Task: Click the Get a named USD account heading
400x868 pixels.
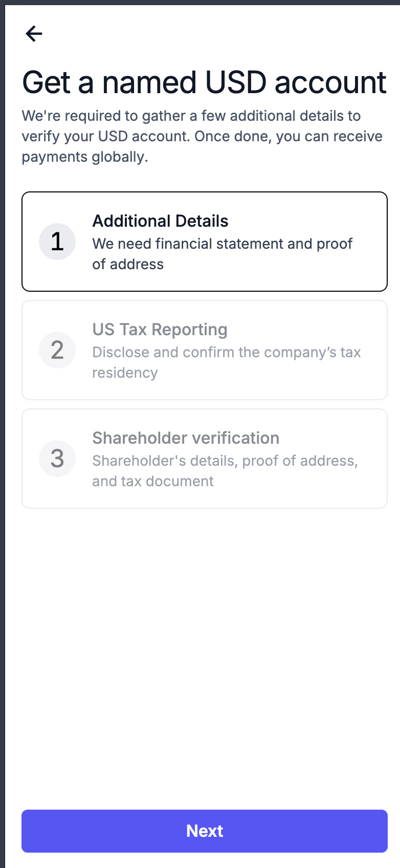Action: [204, 82]
